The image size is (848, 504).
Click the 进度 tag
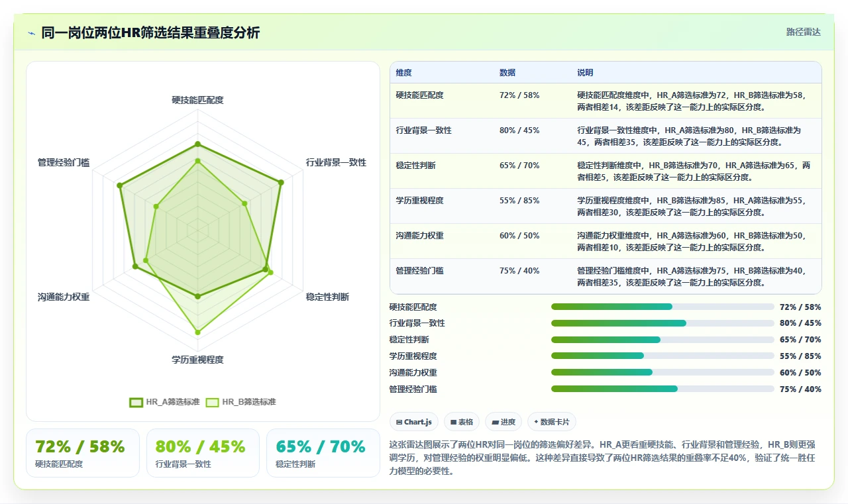point(503,422)
